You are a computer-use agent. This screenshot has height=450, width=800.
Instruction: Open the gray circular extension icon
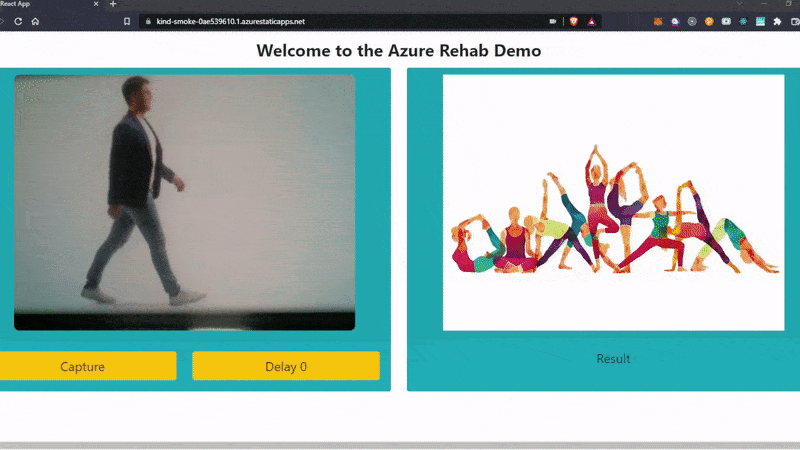(692, 21)
